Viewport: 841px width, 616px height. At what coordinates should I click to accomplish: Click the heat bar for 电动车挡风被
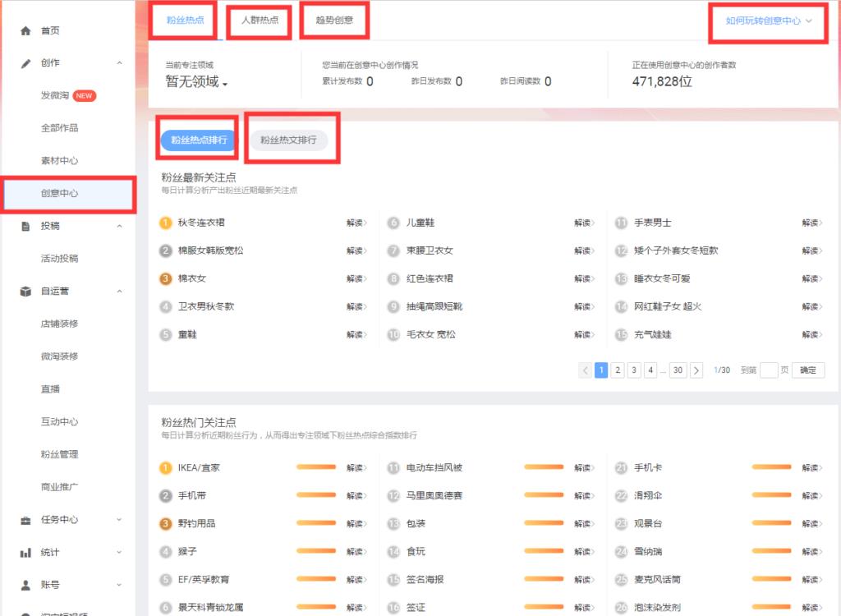[x=544, y=467]
